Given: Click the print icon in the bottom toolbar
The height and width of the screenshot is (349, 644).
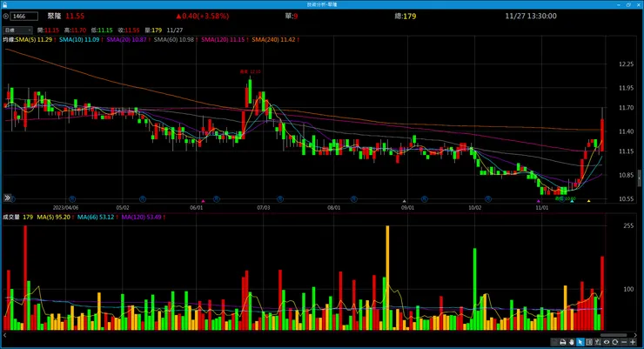Looking at the screenshot, I should coord(563,342).
